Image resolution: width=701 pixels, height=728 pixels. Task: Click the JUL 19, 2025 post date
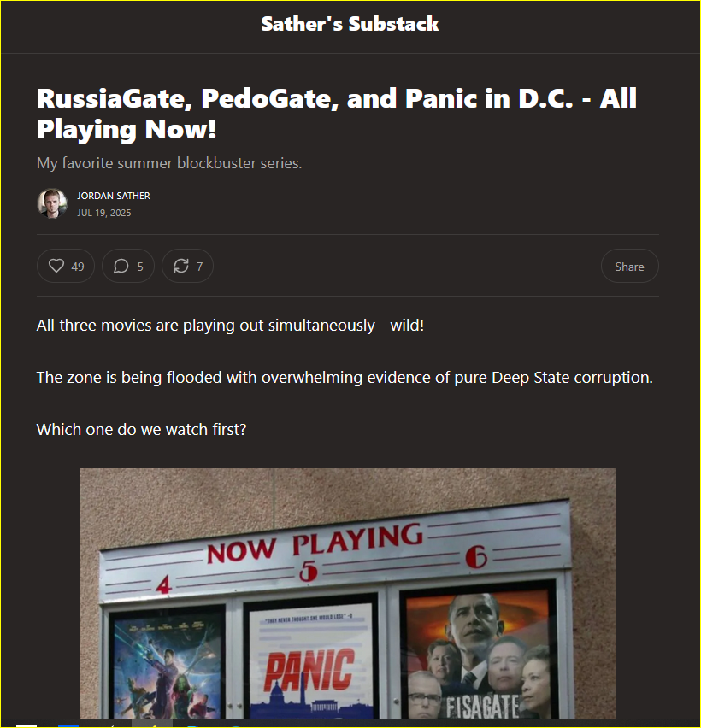click(104, 213)
